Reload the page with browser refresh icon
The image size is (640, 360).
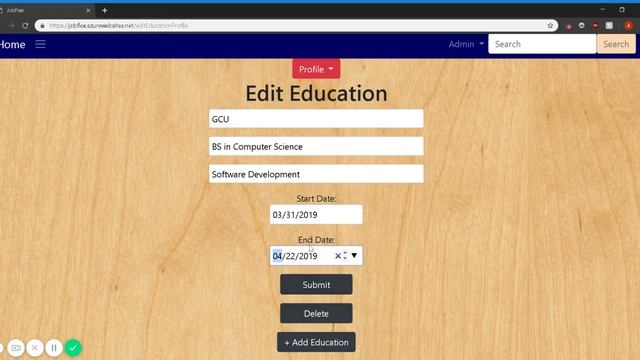25,26
